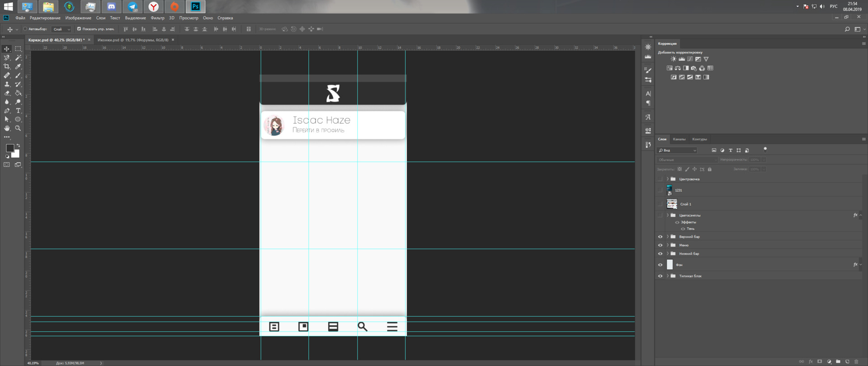Click the delete layer trash icon
Viewport: 868px width, 366px height.
[x=856, y=361]
